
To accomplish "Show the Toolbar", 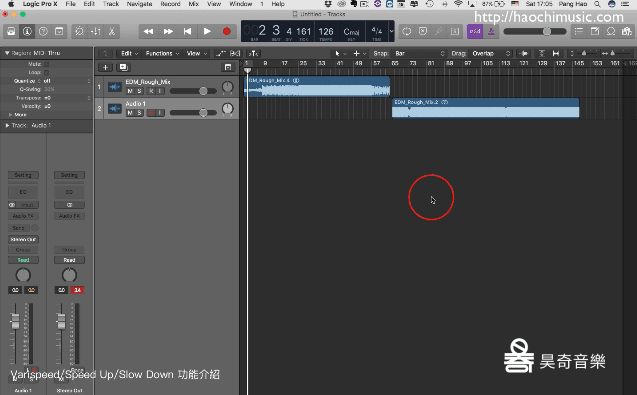I will pos(59,31).
